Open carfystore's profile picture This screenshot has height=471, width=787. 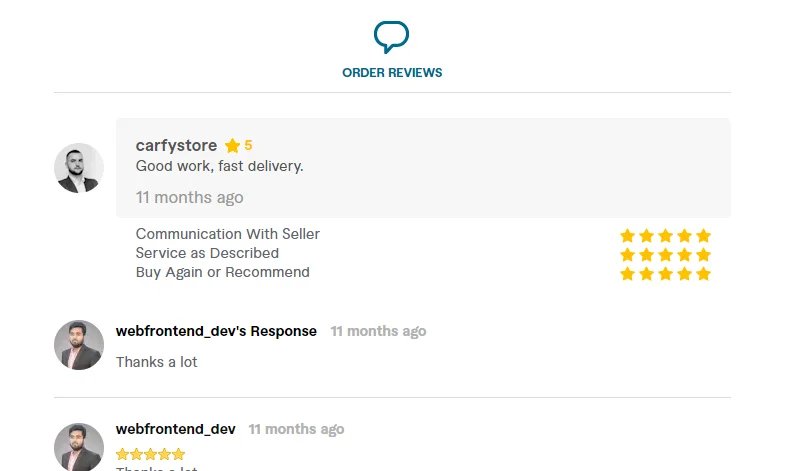pyautogui.click(x=79, y=168)
